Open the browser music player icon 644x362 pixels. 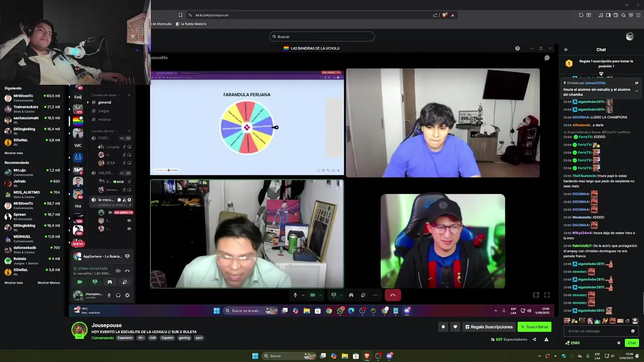(601, 15)
